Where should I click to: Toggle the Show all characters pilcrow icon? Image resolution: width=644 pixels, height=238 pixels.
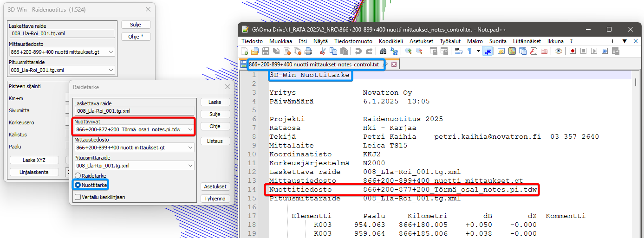pos(469,51)
